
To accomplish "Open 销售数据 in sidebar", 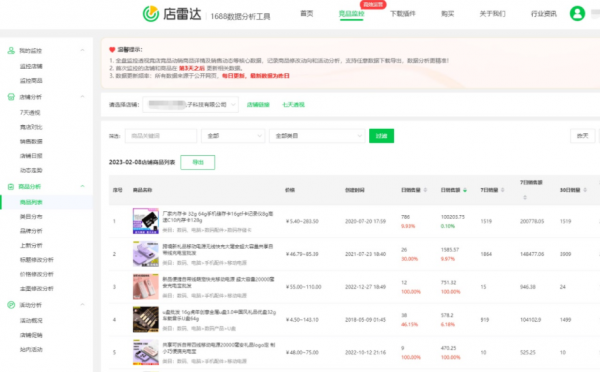I will (x=31, y=141).
